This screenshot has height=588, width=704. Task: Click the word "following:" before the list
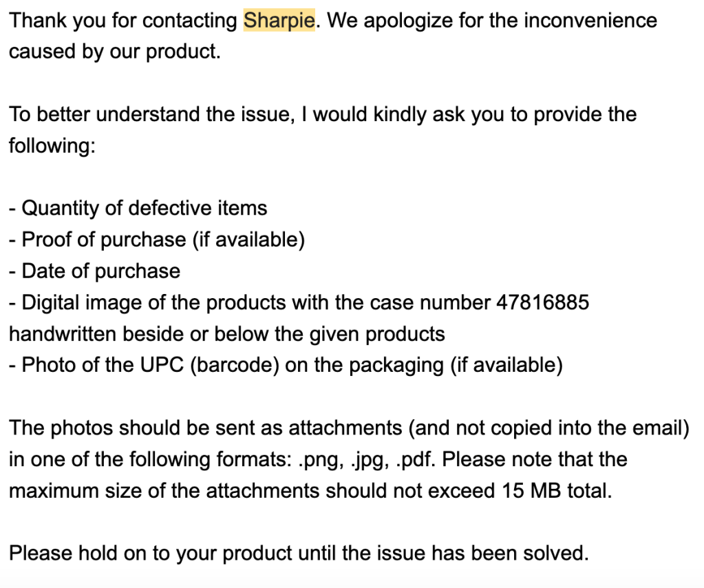point(52,145)
